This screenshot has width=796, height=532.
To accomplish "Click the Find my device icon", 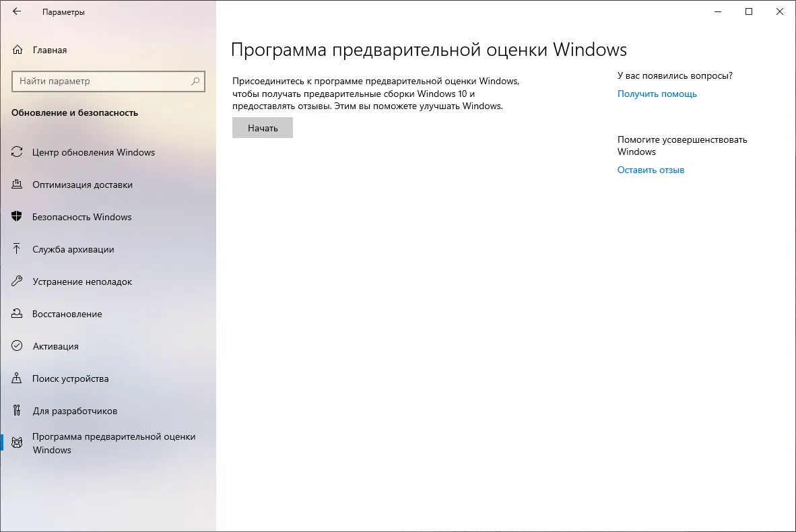I will (x=17, y=378).
